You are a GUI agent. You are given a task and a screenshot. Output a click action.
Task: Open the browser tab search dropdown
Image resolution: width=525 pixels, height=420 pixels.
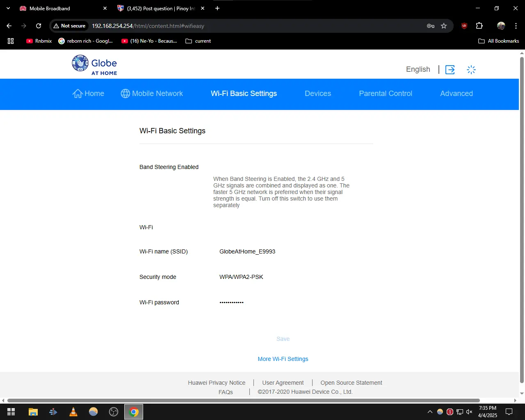click(x=8, y=8)
